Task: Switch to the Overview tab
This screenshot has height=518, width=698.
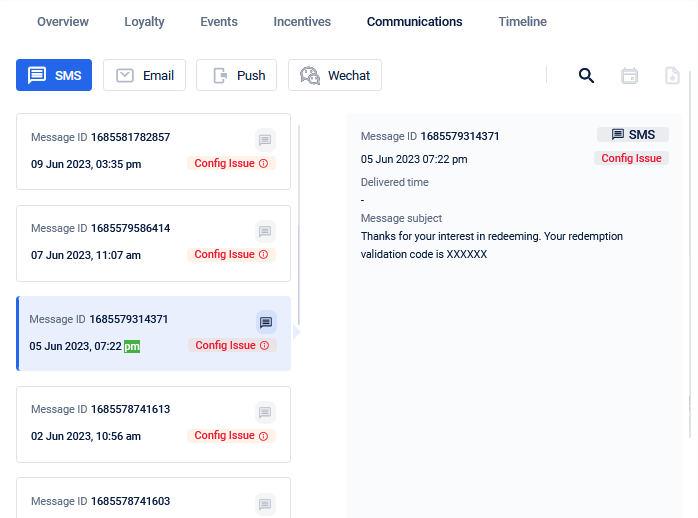Action: [63, 22]
